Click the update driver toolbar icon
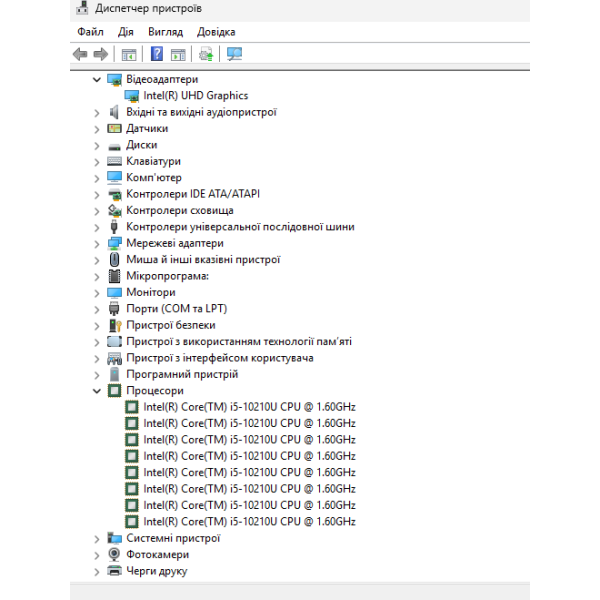This screenshot has height=600, width=600. coord(206,54)
